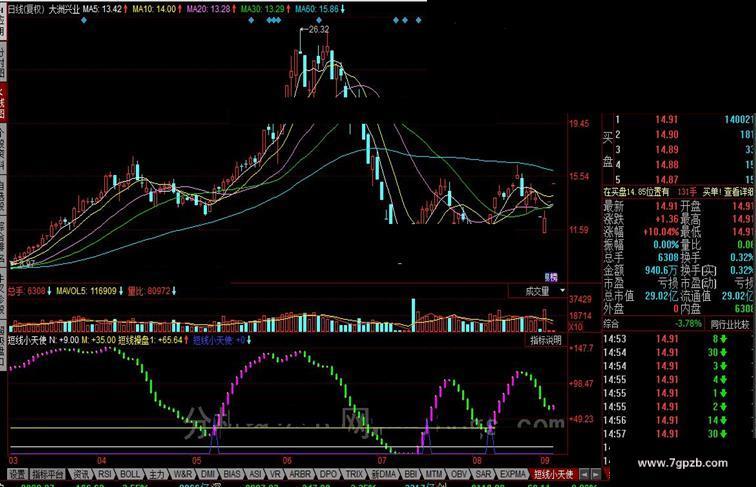This screenshot has height=487, width=756.
Task: Click the 查看详情 link
Action: tap(739, 192)
